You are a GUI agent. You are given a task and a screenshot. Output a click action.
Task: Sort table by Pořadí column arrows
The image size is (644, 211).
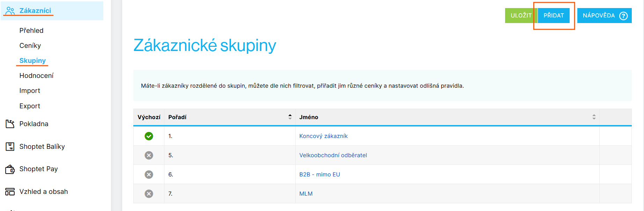coord(290,117)
